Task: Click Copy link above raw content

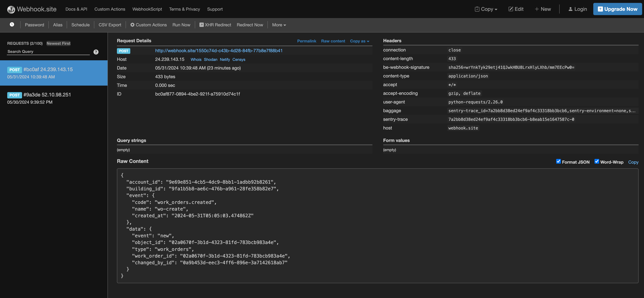Action: [633, 162]
